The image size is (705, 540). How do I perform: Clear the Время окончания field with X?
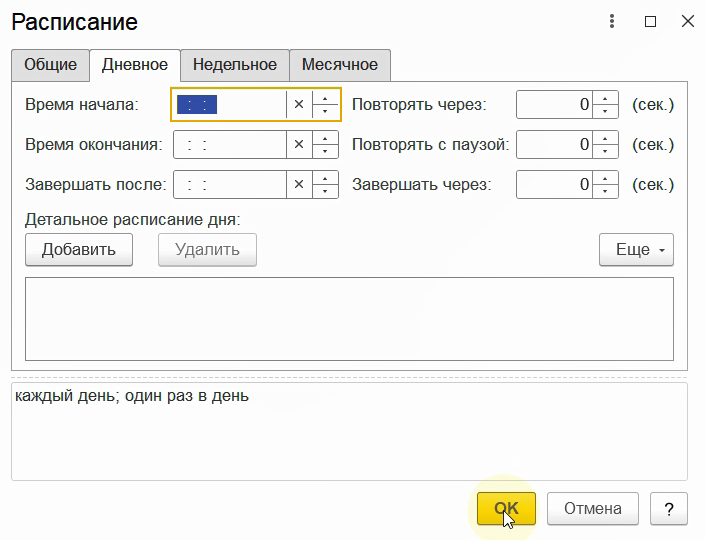298,145
